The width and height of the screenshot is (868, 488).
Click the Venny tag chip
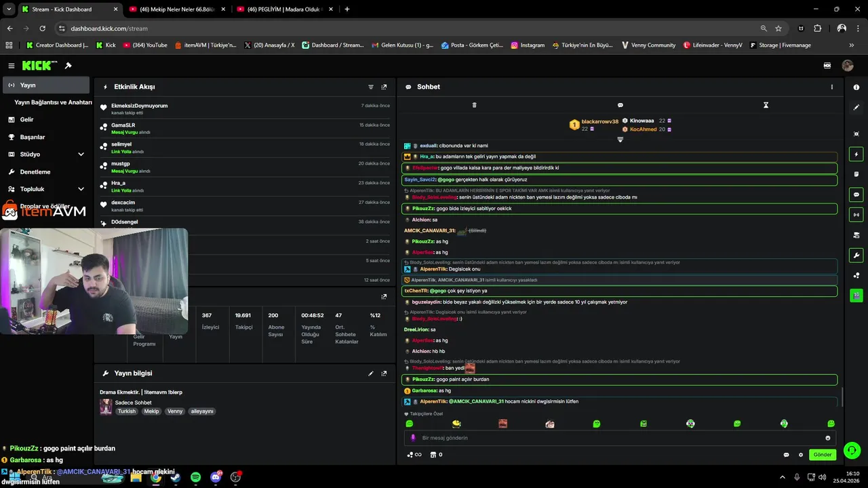tap(175, 411)
